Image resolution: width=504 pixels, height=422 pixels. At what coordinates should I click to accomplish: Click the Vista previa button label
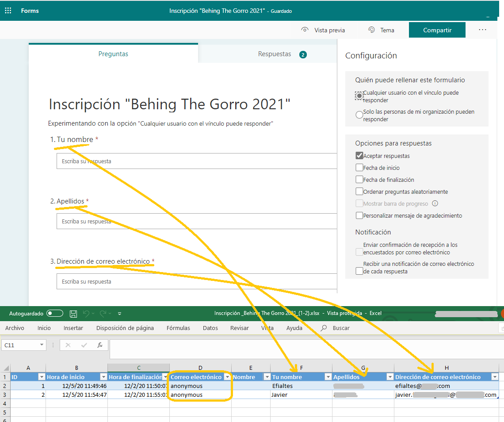[329, 30]
